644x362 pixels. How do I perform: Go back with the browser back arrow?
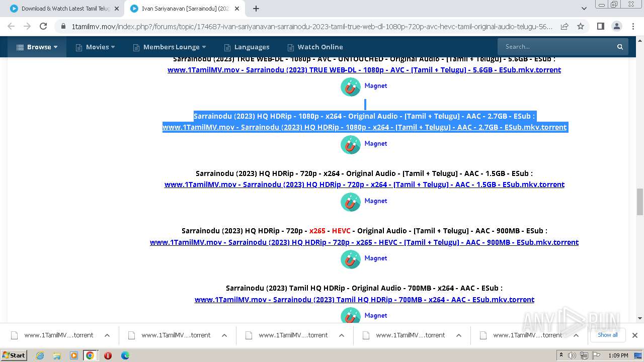tap(11, 26)
